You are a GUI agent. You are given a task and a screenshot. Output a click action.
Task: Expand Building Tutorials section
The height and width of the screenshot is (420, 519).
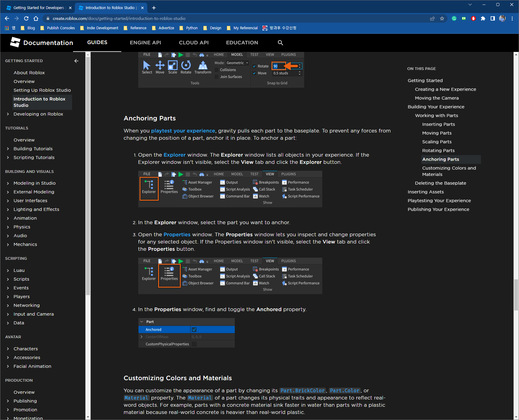(x=8, y=149)
